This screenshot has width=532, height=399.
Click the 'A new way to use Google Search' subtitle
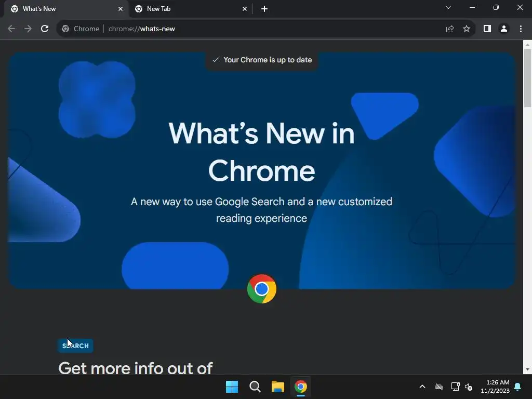coord(262,210)
